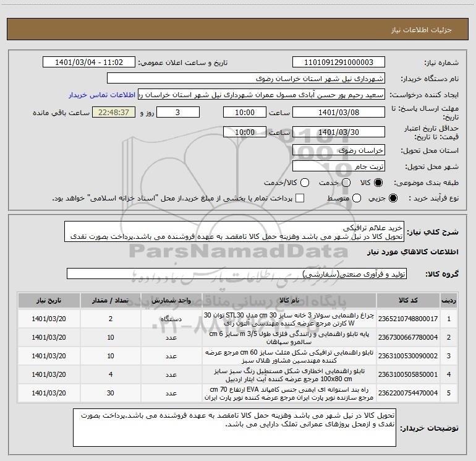Click the remaining days field showing 3
The height and width of the screenshot is (461, 476).
pos(178,112)
